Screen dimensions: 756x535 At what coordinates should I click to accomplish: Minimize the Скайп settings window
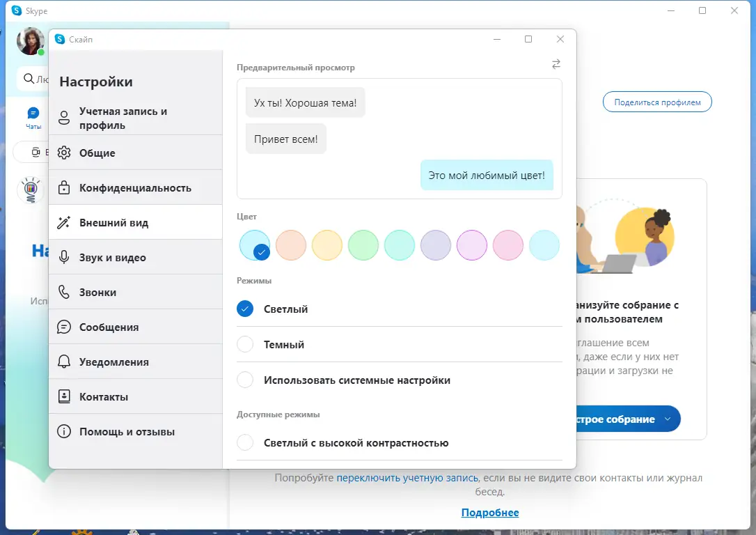tap(497, 39)
